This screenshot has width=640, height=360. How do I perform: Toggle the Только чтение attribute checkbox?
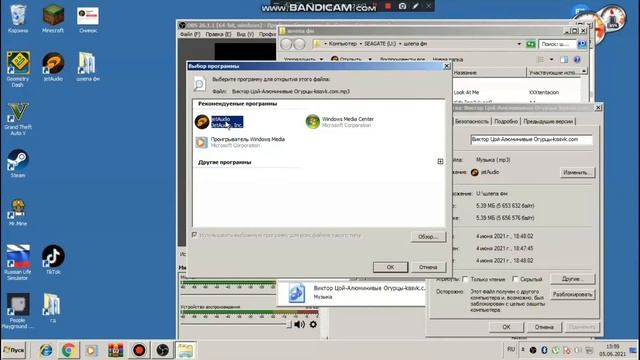coord(465,279)
